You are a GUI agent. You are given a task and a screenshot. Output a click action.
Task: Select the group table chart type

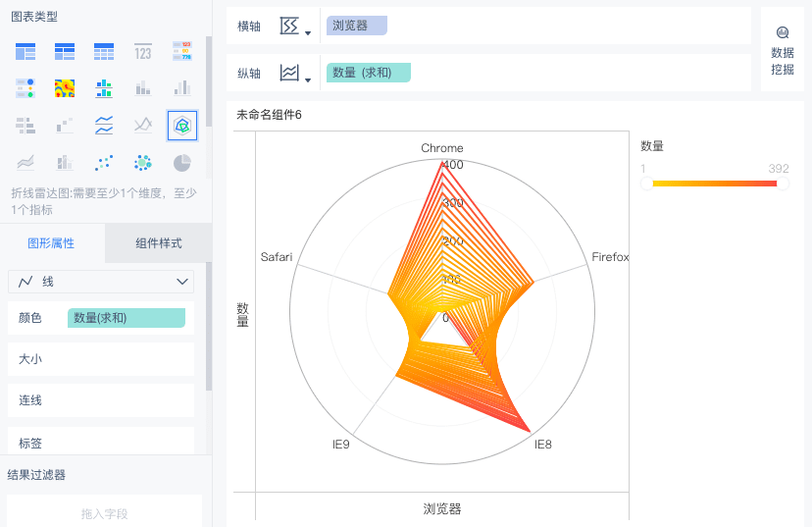click(25, 52)
